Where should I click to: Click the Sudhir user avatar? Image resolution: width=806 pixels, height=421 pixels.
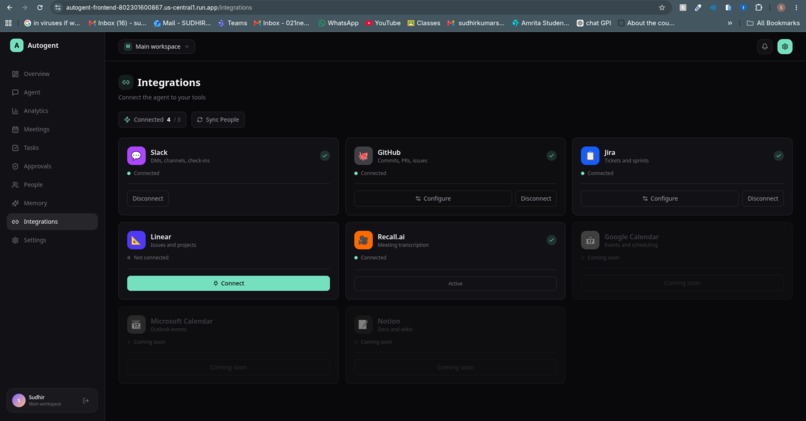coord(19,400)
